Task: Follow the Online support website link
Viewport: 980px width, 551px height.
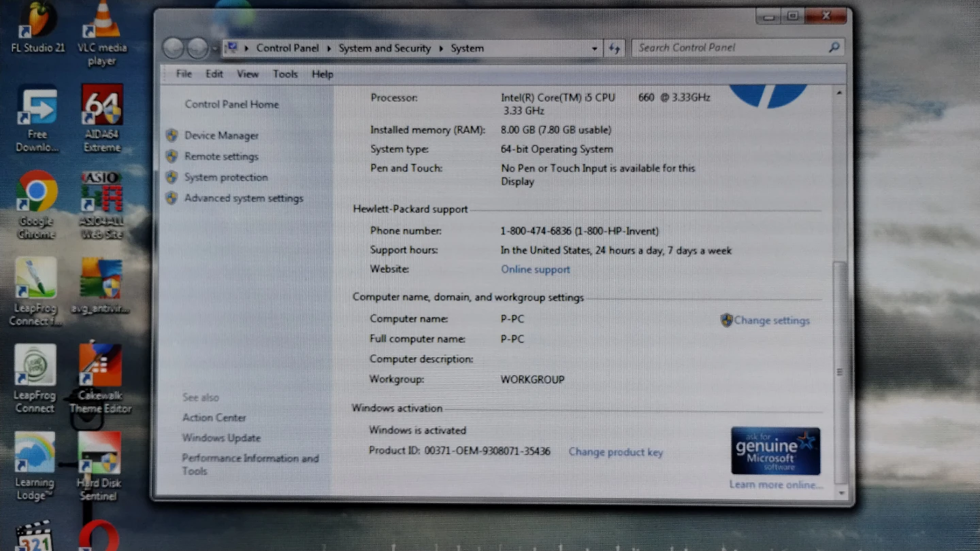Action: (x=536, y=269)
